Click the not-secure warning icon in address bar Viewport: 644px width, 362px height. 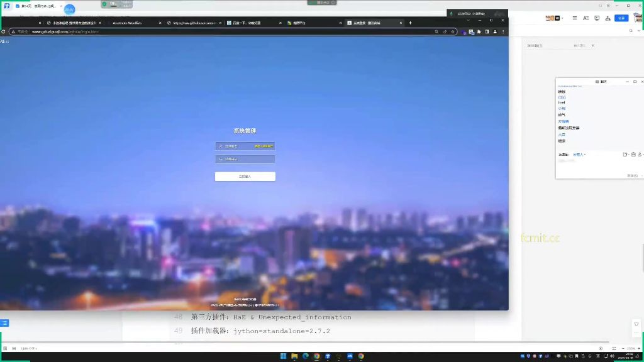pyautogui.click(x=13, y=31)
